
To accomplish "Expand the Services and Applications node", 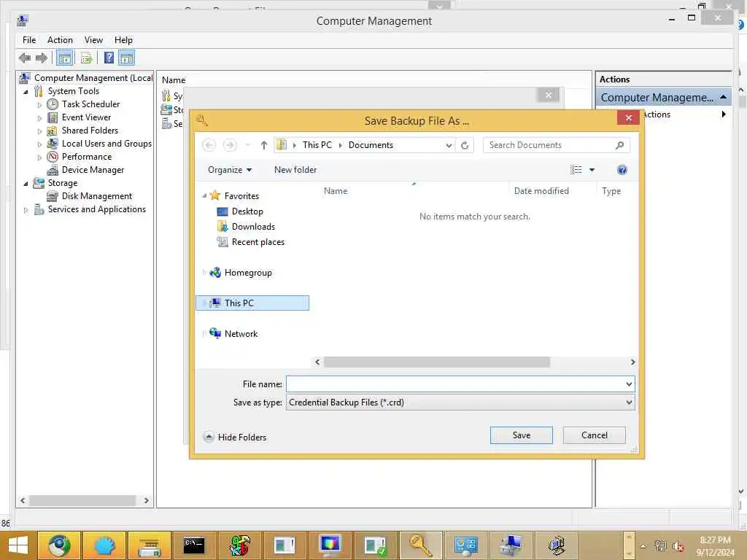I will click(x=26, y=209).
